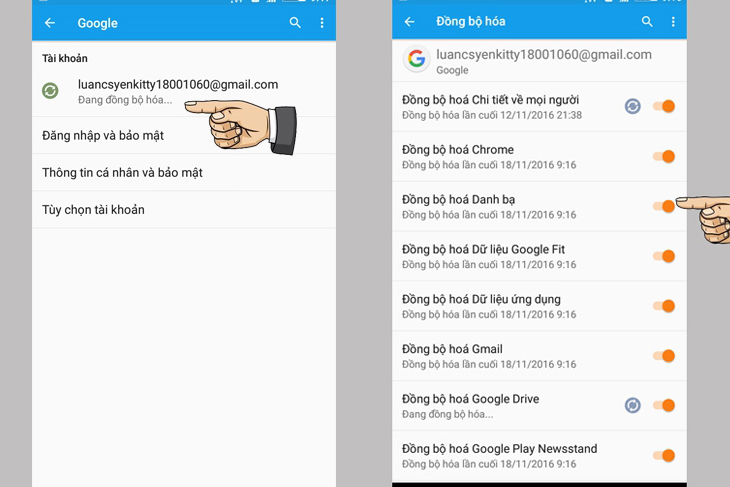Tap the Google logo in the sync header
The width and height of the screenshot is (730, 487).
pos(416,59)
